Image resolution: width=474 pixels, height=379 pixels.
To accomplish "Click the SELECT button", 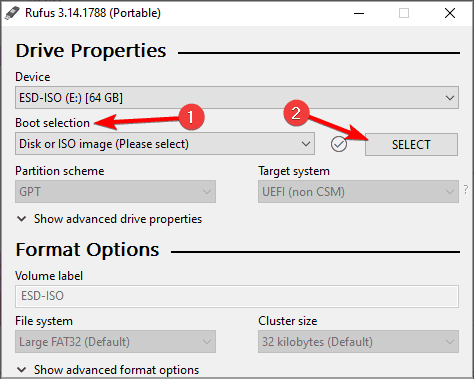I will pyautogui.click(x=411, y=144).
